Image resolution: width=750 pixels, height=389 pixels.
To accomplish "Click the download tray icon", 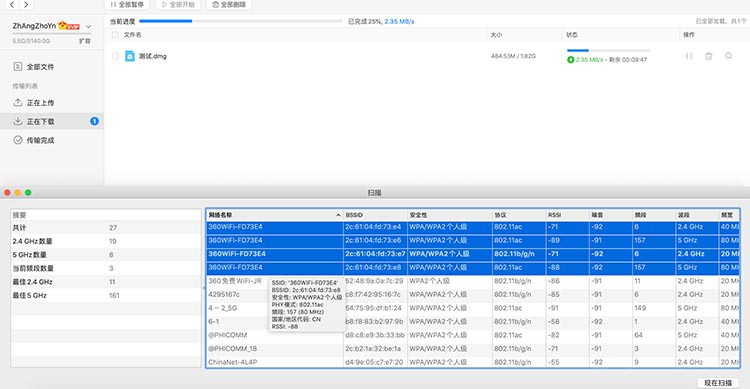I will pos(18,121).
